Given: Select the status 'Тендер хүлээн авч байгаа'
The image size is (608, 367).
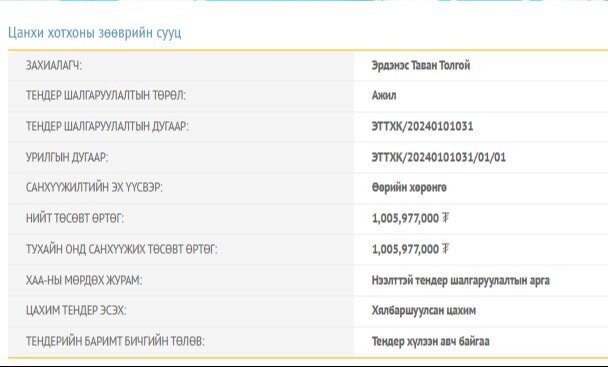Looking at the screenshot, I should pos(430,341).
